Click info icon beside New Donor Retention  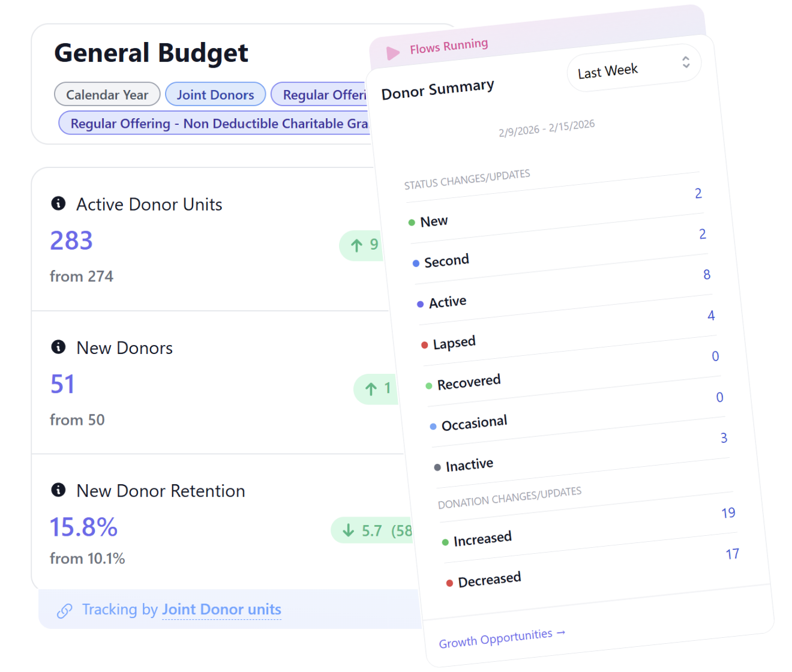tap(58, 490)
